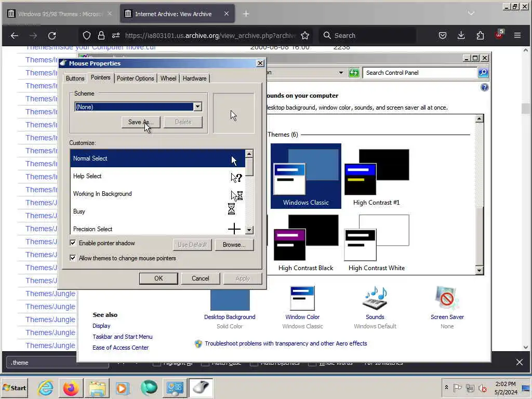Viewport: 532px width, 399px height.
Task: Select the Windows Classic theme thumbnail
Action: click(x=305, y=176)
